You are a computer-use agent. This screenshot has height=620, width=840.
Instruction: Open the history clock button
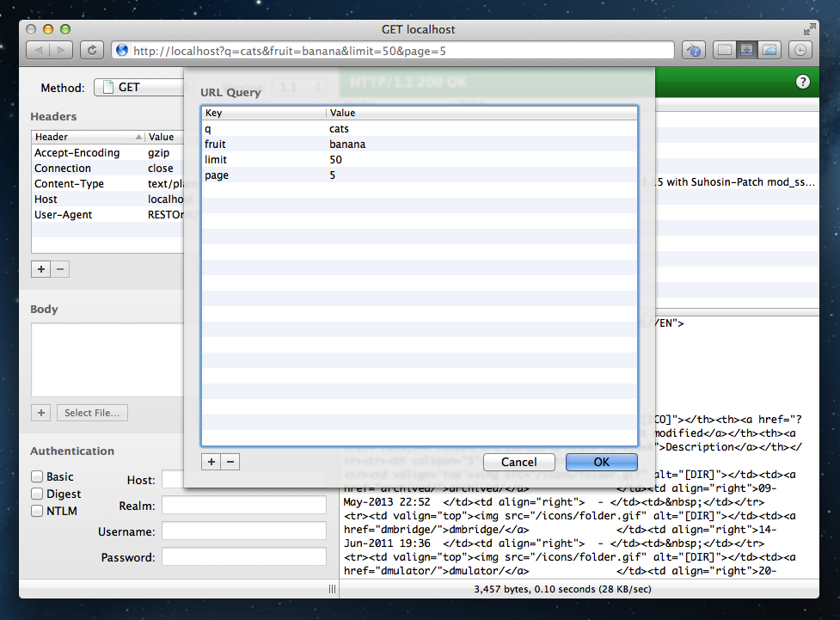800,51
